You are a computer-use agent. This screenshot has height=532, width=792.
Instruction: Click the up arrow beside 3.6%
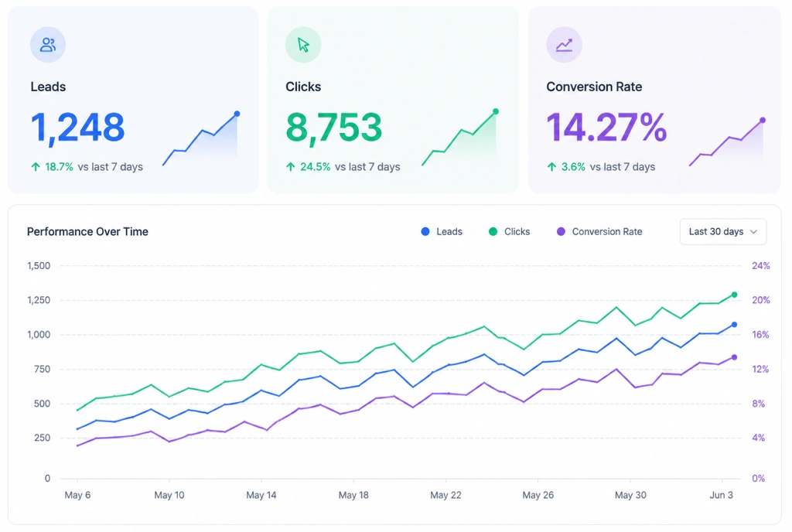[551, 166]
